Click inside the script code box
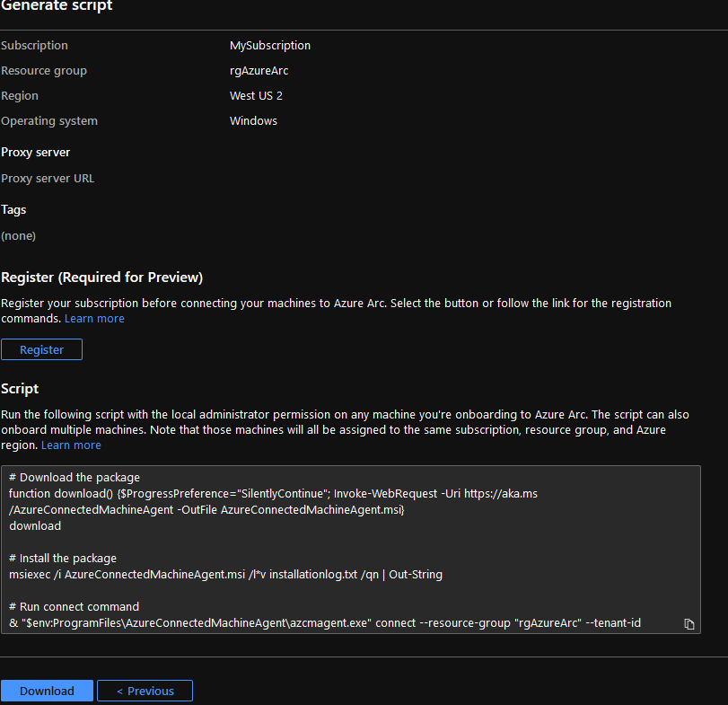The image size is (728, 705). pos(351,550)
